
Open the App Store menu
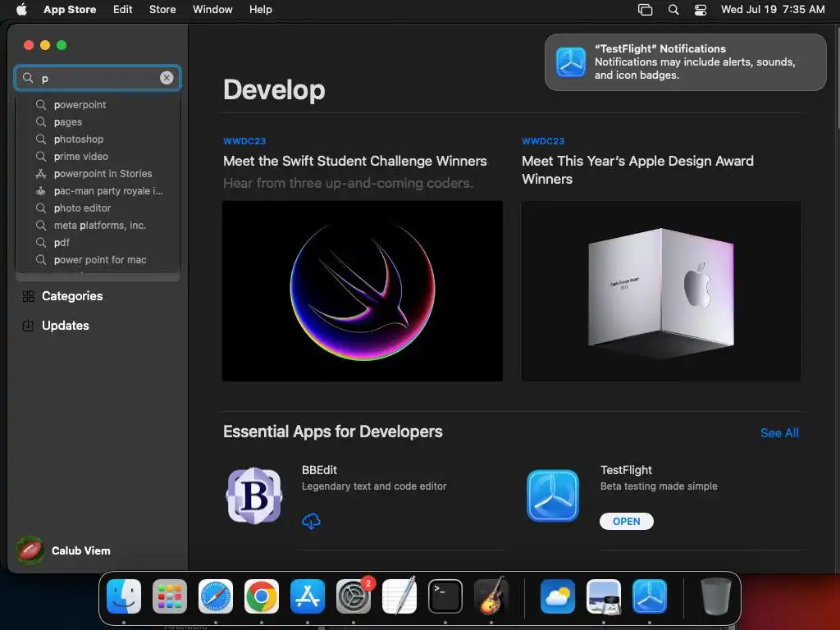[70, 9]
